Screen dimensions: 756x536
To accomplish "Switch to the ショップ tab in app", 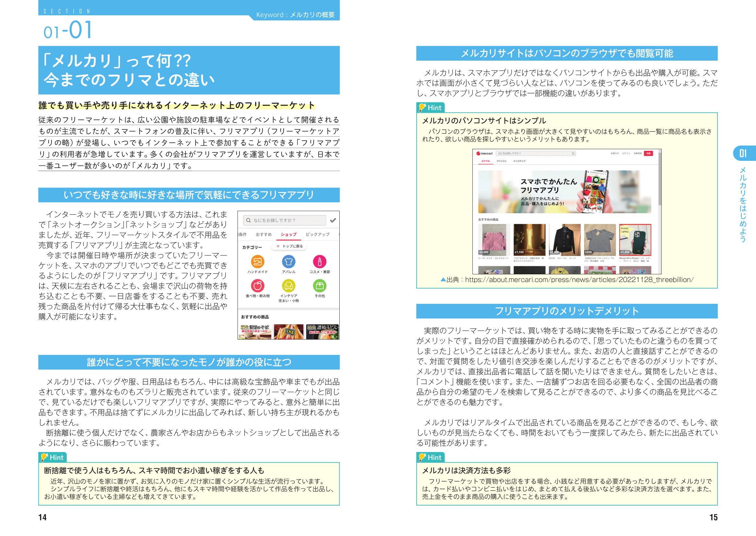I will tap(288, 234).
